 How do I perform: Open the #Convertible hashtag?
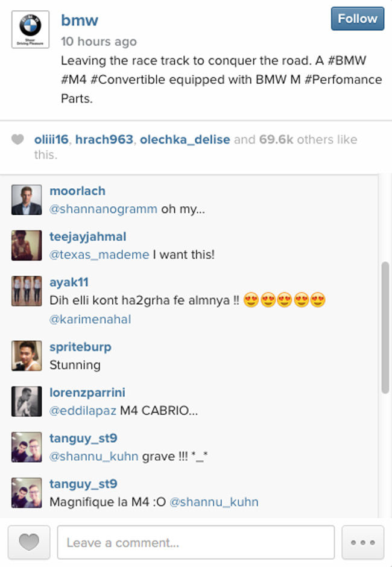coord(128,80)
